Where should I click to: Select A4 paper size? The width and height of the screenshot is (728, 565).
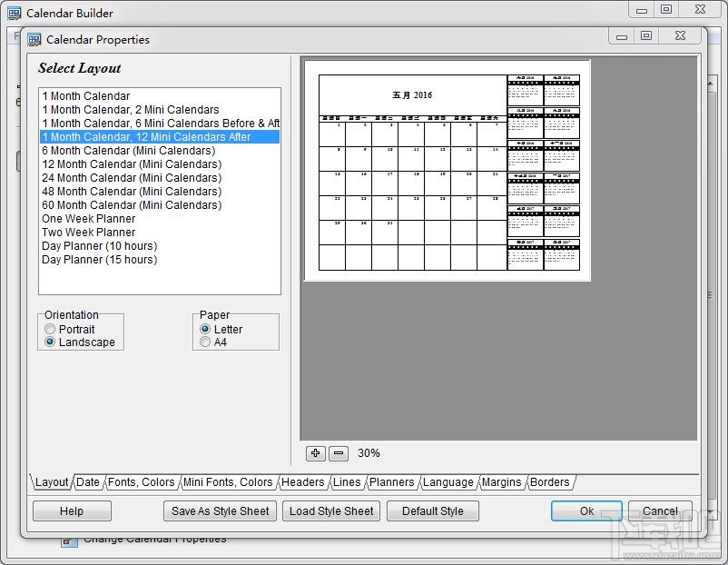coord(205,342)
